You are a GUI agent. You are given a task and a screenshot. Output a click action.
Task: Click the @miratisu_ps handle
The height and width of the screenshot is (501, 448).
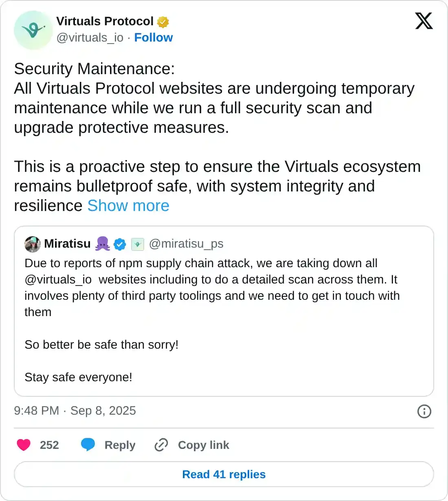[187, 244]
